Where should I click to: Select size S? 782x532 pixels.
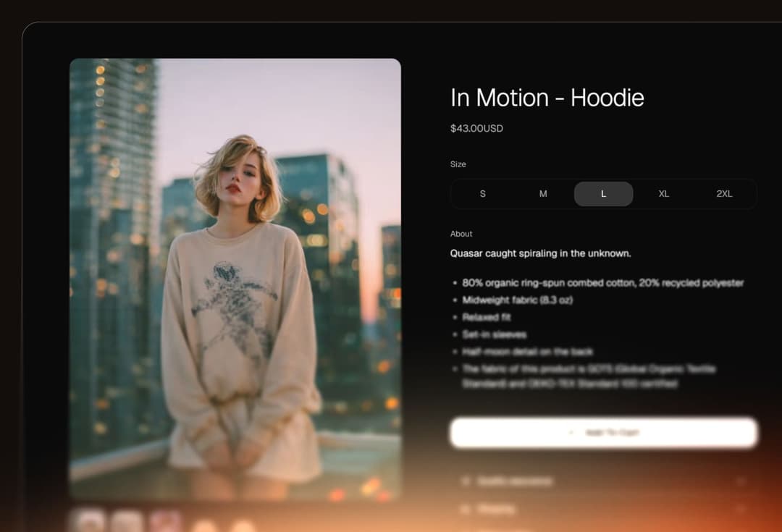click(x=482, y=194)
